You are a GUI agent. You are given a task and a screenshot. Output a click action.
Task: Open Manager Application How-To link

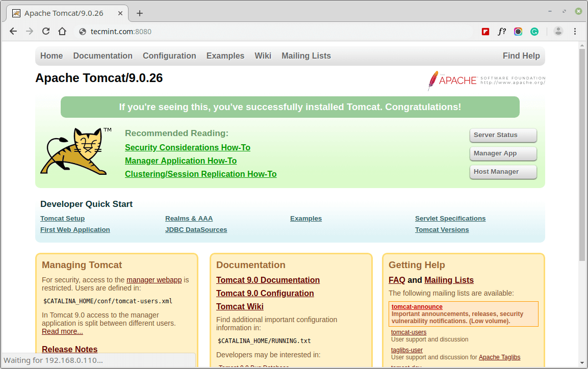pyautogui.click(x=181, y=161)
